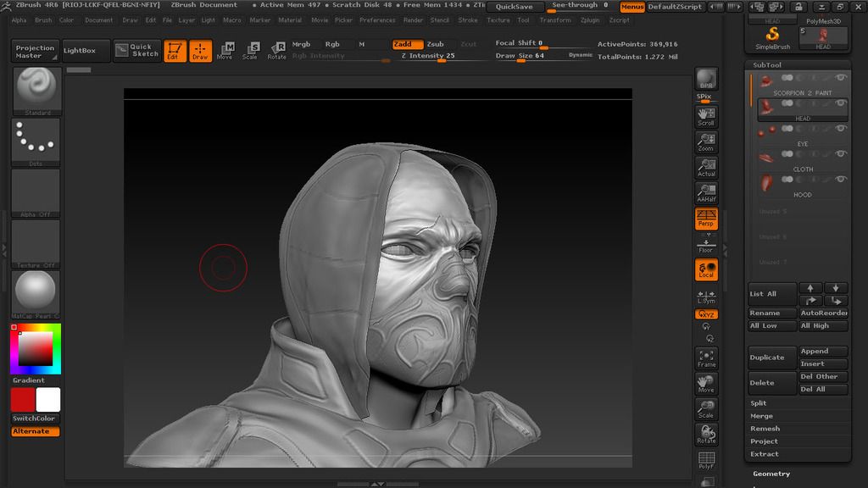Open the Document menu
This screenshot has width=868, height=488.
pos(99,20)
